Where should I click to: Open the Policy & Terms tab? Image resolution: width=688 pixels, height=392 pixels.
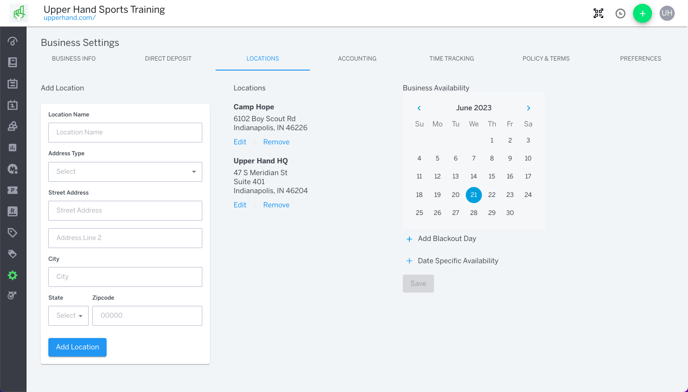coord(546,58)
